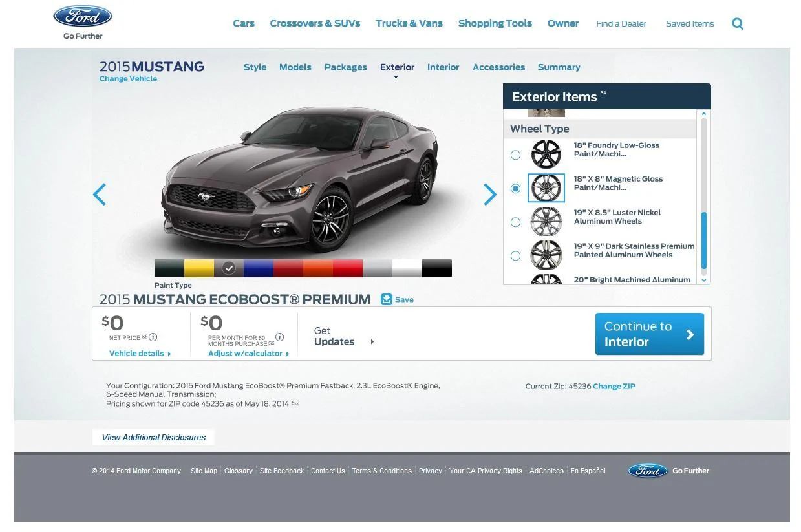The image size is (801, 532).
Task: Open Owner menu
Action: coord(563,23)
